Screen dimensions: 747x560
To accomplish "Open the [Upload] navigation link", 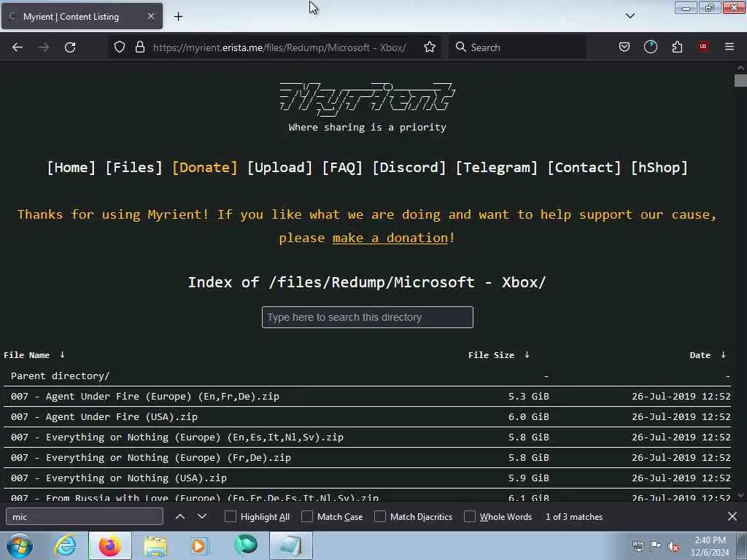I will click(279, 168).
